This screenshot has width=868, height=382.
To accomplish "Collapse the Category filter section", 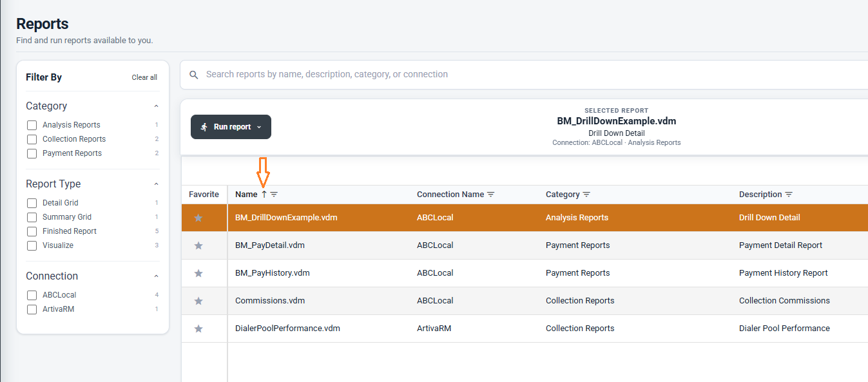I will pos(156,106).
